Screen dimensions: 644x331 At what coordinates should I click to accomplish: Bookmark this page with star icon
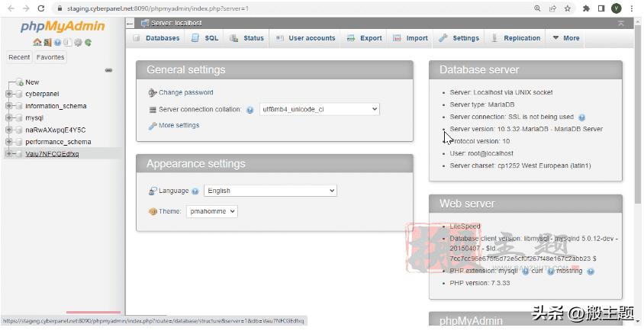(x=567, y=8)
